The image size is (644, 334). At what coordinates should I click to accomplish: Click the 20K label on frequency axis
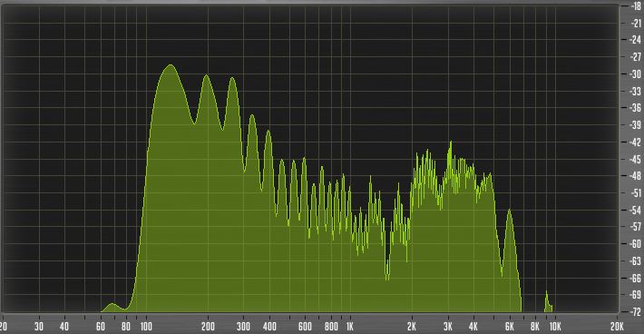[x=617, y=327]
